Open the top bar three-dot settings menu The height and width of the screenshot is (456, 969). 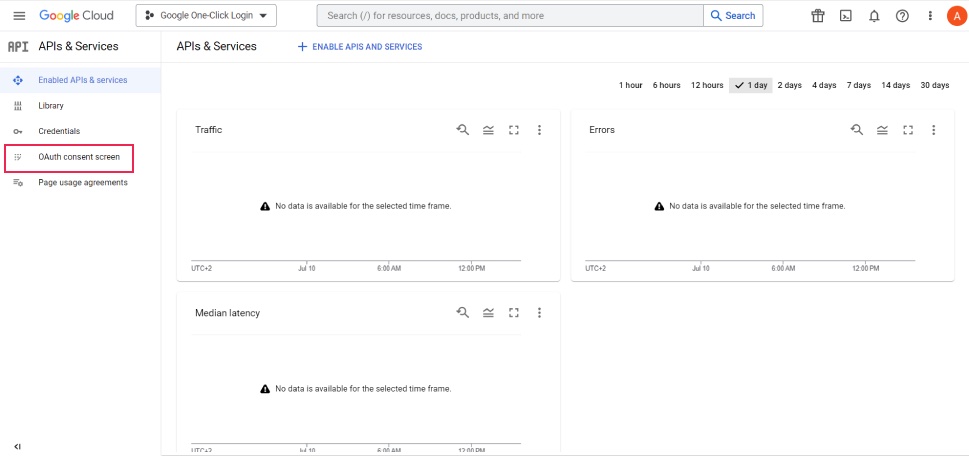(930, 16)
